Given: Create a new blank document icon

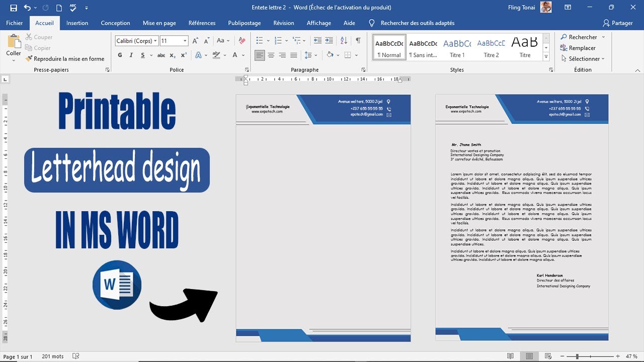Looking at the screenshot, I should coord(59,8).
